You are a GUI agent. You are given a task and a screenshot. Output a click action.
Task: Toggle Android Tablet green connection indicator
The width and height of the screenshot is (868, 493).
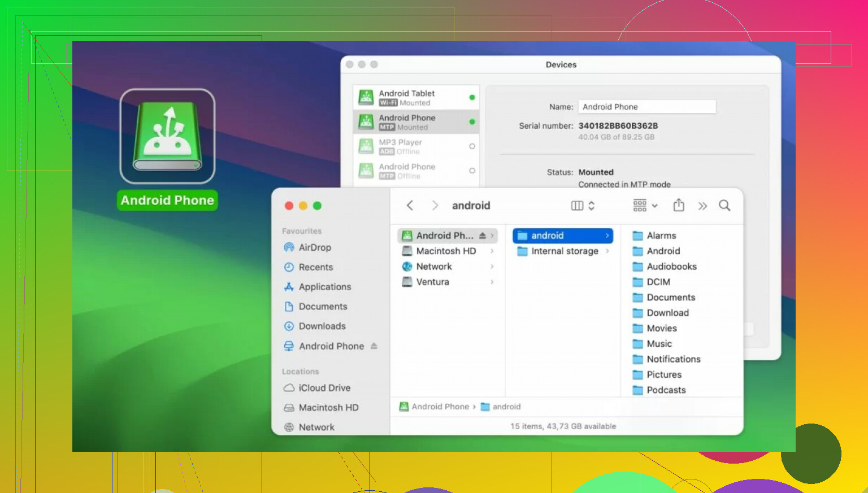tap(472, 98)
